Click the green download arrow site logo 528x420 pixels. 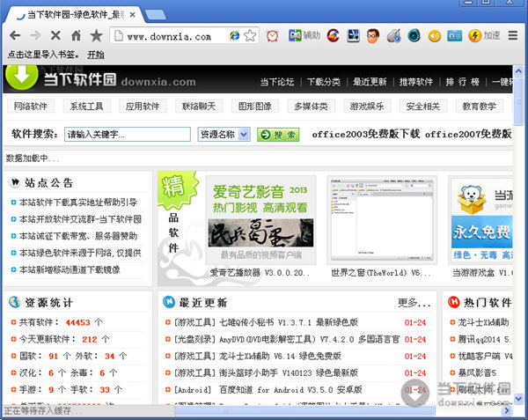point(21,77)
